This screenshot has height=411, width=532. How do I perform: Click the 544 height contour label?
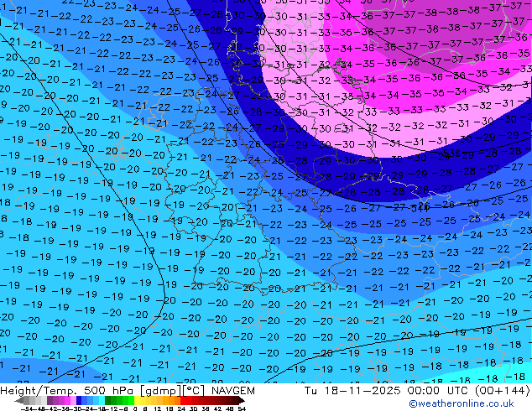[420, 208]
